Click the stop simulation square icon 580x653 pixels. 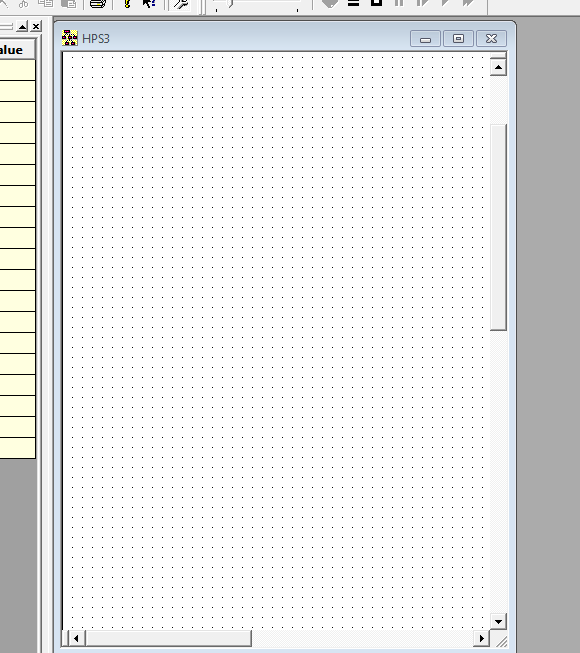(376, 2)
